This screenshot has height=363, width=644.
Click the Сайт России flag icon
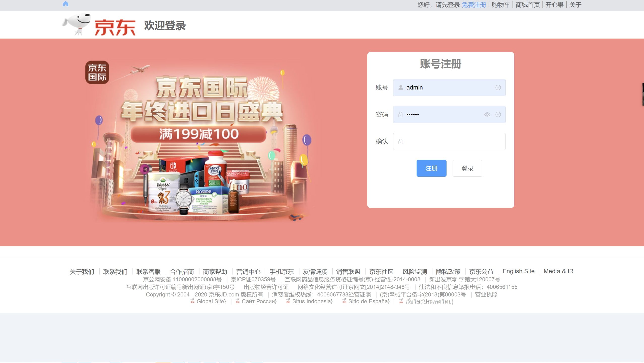tap(237, 301)
